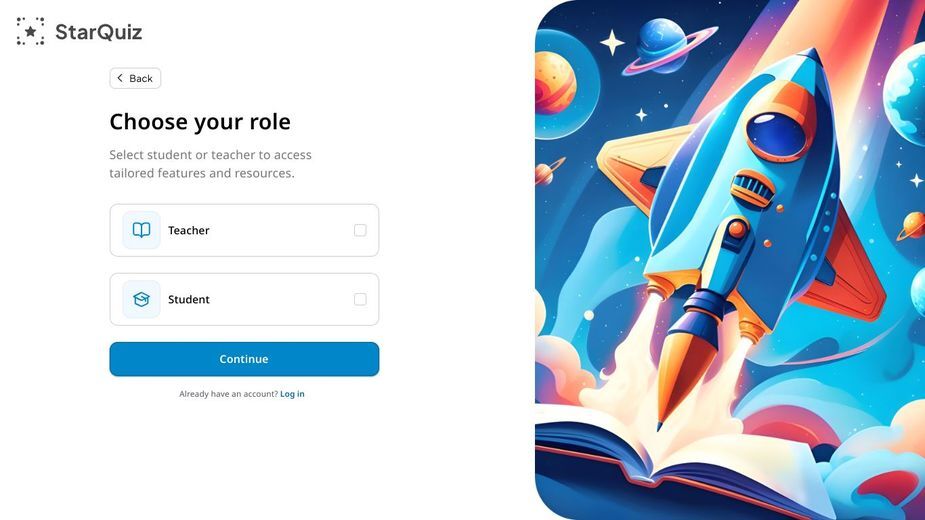Click the orange planet in the illustration

pyautogui.click(x=555, y=81)
